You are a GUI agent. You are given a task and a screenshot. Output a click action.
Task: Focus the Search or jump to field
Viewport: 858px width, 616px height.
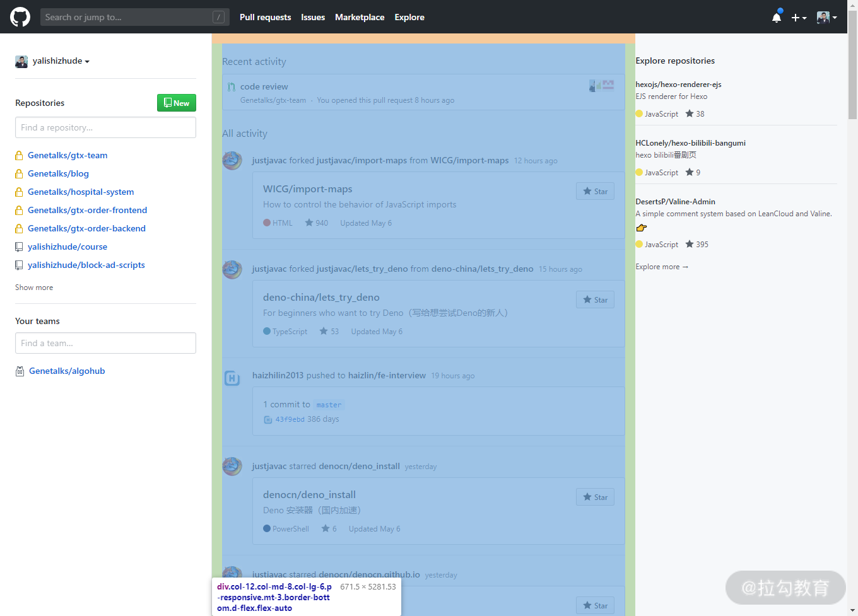(x=134, y=17)
